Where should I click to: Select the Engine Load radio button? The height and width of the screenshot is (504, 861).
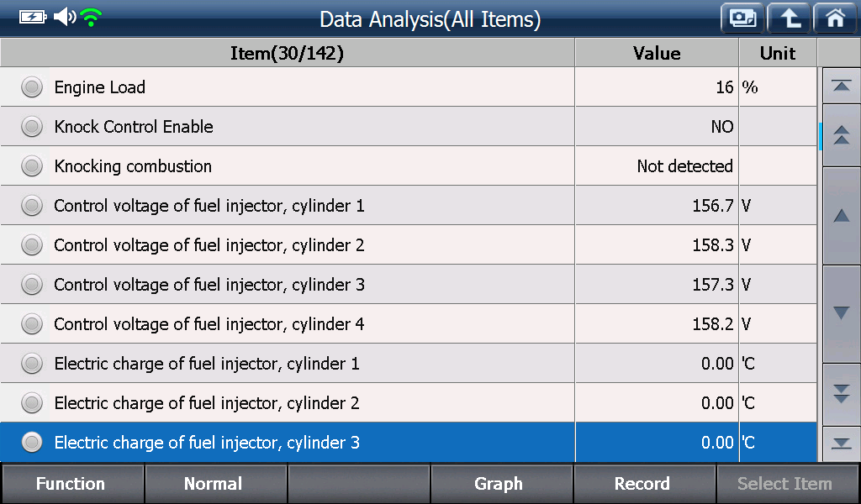tap(32, 87)
